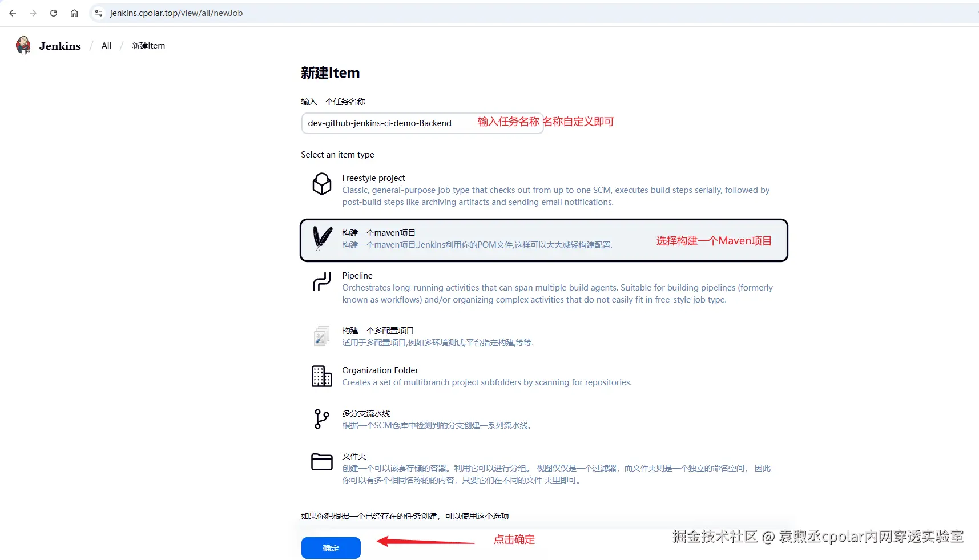Click the 新建Item breadcrumb
The height and width of the screenshot is (560, 979).
(x=148, y=46)
